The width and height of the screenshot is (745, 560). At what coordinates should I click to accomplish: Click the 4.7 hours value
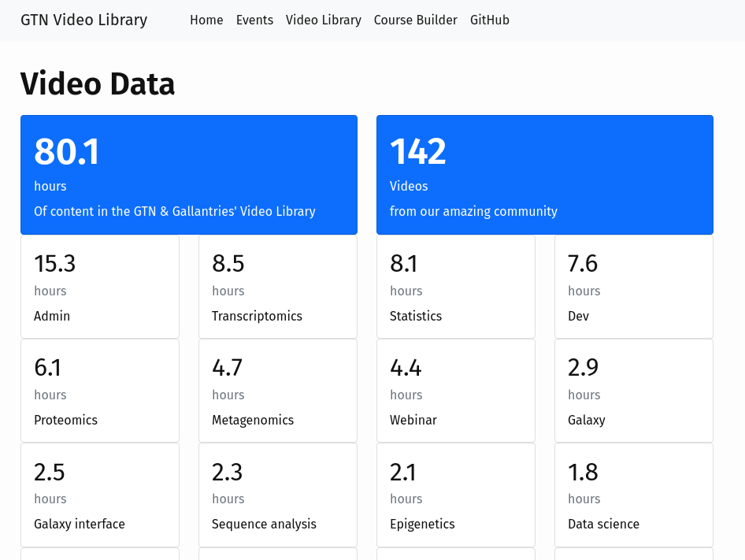point(227,368)
